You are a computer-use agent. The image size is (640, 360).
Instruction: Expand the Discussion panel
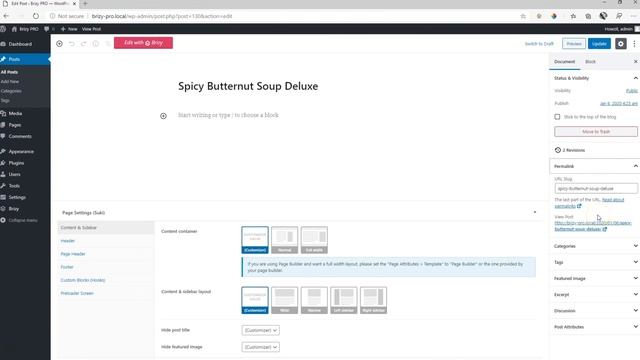[x=595, y=311]
